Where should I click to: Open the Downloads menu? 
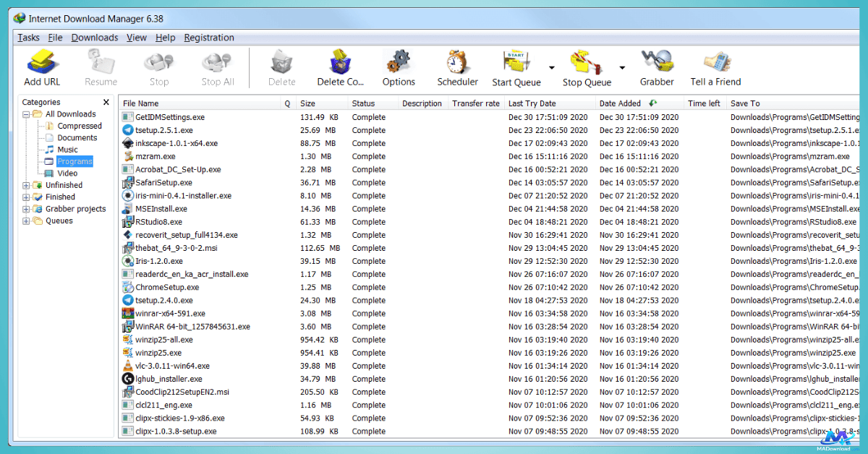click(x=95, y=38)
